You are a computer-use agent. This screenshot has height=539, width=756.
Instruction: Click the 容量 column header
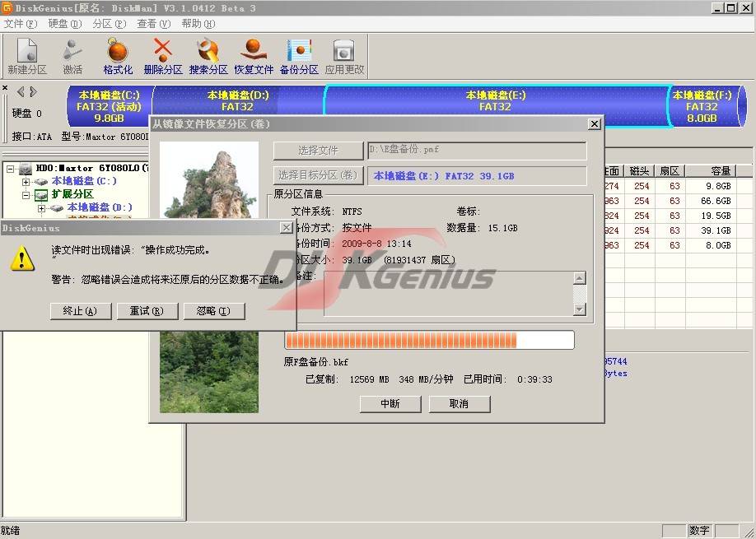click(x=712, y=170)
